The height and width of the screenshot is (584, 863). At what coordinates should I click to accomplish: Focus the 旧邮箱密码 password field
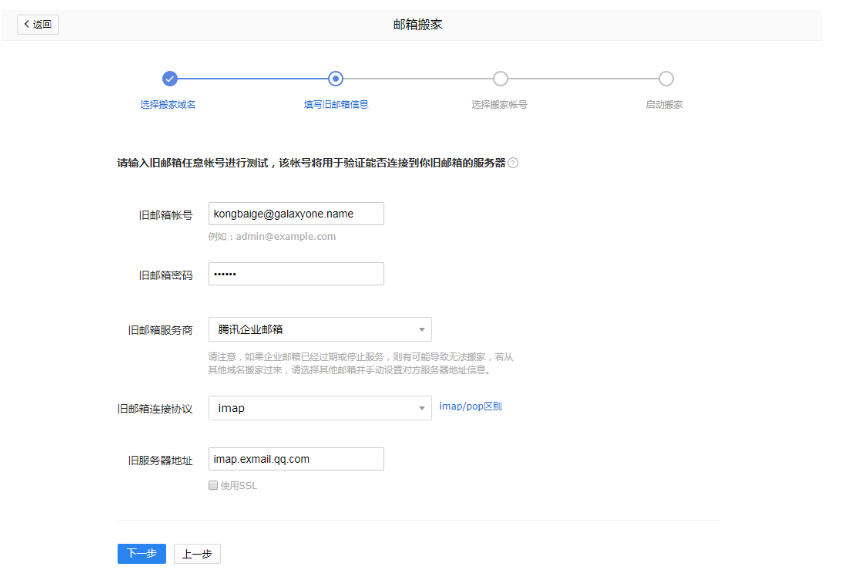click(x=296, y=274)
